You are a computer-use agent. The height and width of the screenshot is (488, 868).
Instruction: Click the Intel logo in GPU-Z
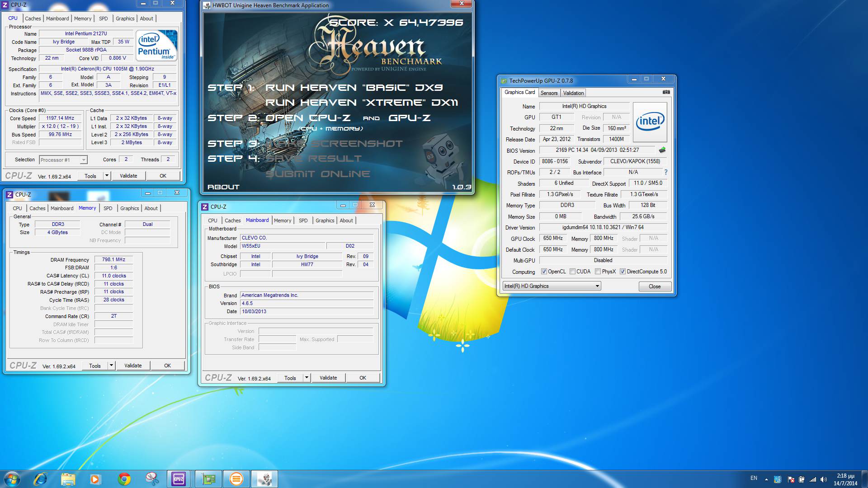pos(650,122)
